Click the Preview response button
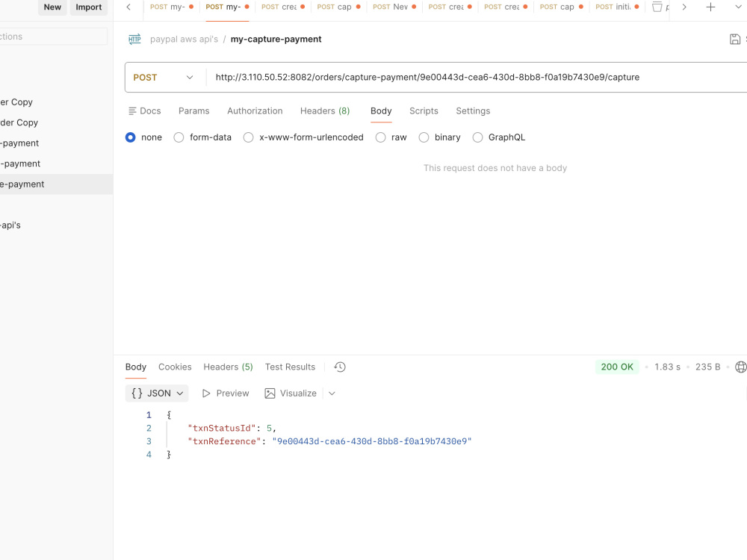The image size is (747, 560). point(226,393)
